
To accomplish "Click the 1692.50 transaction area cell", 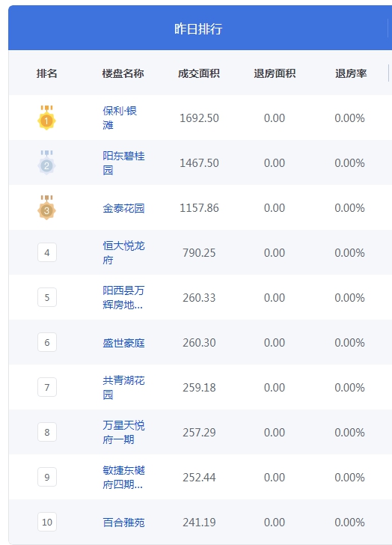I will [199, 118].
